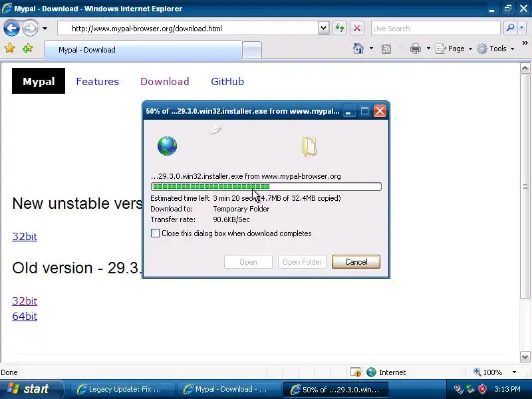Image resolution: width=532 pixels, height=399 pixels.
Task: Click the Temporary Folder destination text
Action: (x=241, y=209)
